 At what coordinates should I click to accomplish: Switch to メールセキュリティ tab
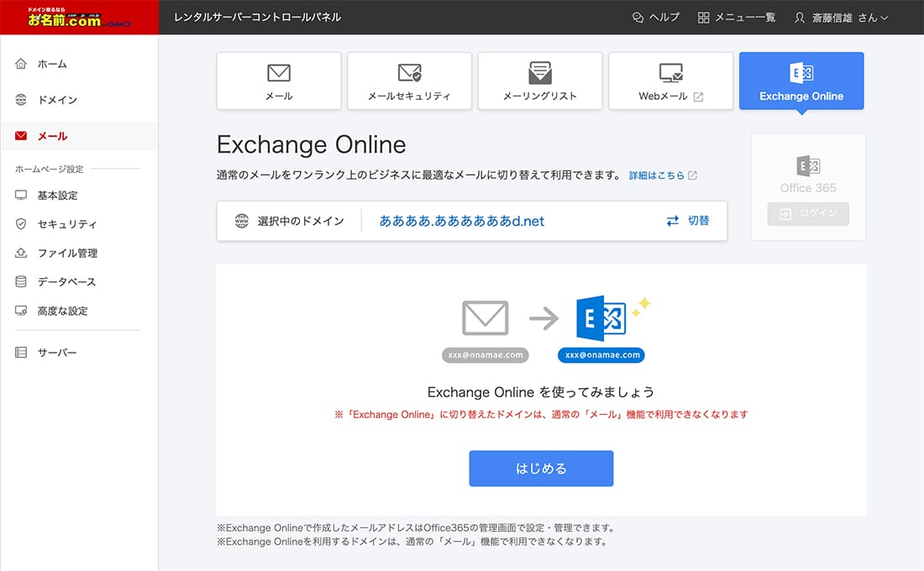click(409, 81)
